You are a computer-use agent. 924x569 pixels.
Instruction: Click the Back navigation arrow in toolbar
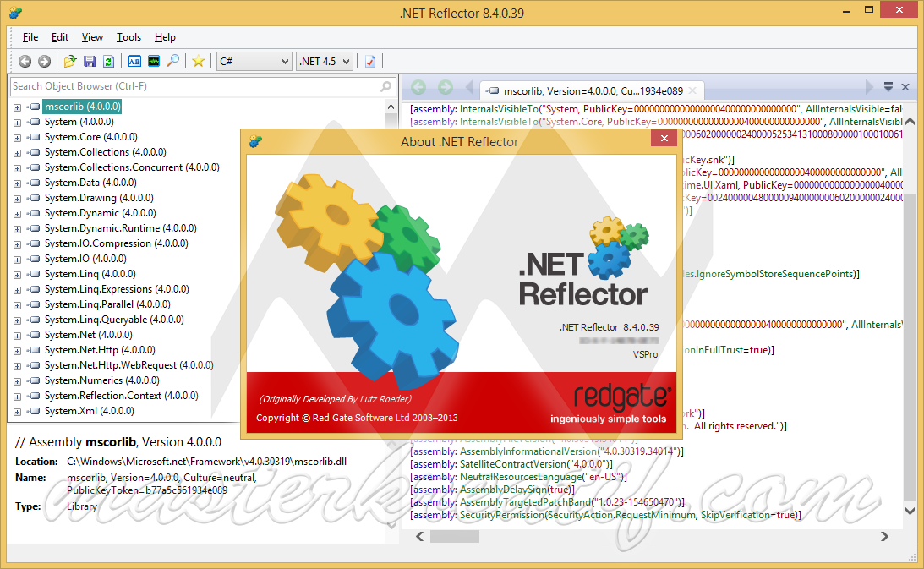click(25, 62)
